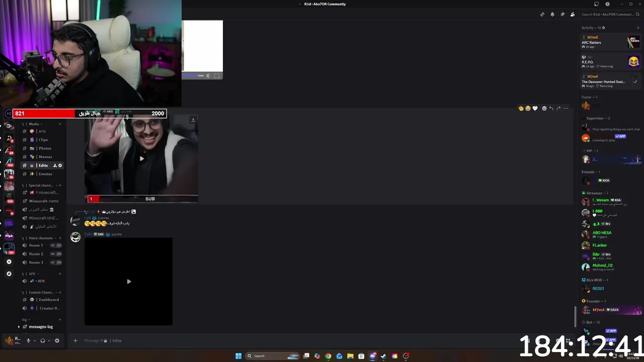Open the Emotes channel
644x362 pixels.
pyautogui.click(x=43, y=174)
